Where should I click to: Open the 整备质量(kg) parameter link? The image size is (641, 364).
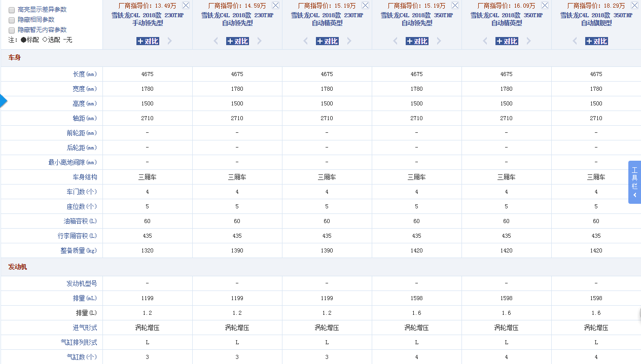[79, 250]
